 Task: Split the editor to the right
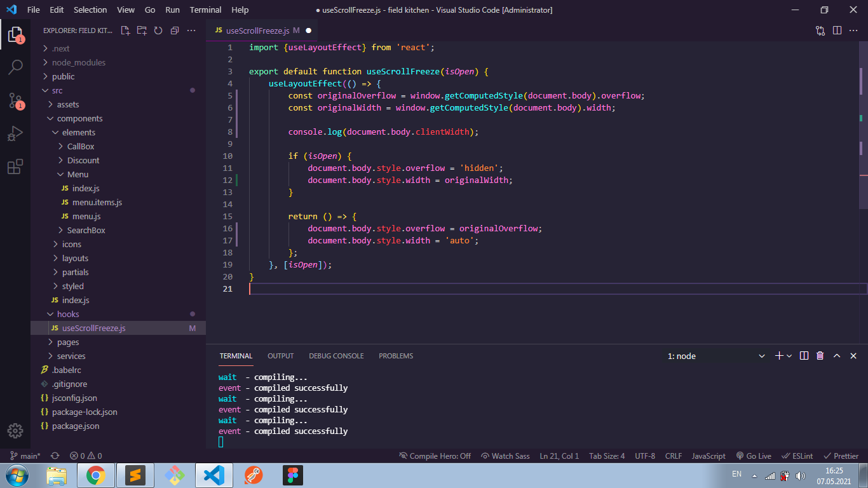click(837, 30)
